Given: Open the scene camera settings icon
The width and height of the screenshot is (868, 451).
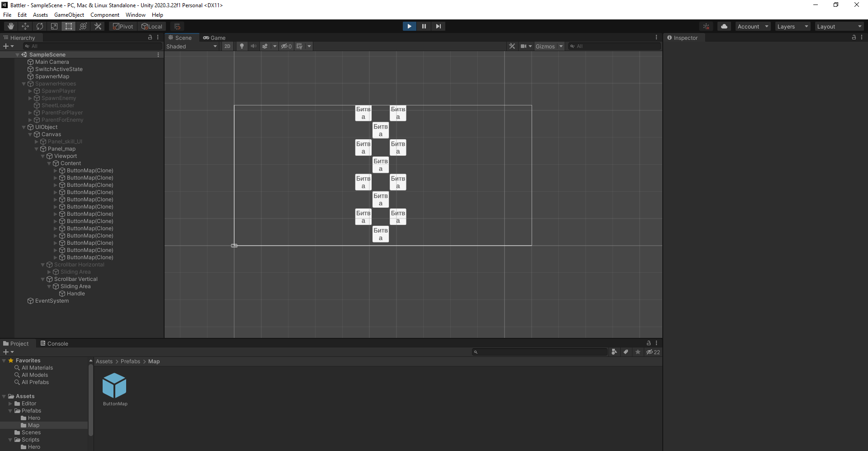Looking at the screenshot, I should [524, 46].
